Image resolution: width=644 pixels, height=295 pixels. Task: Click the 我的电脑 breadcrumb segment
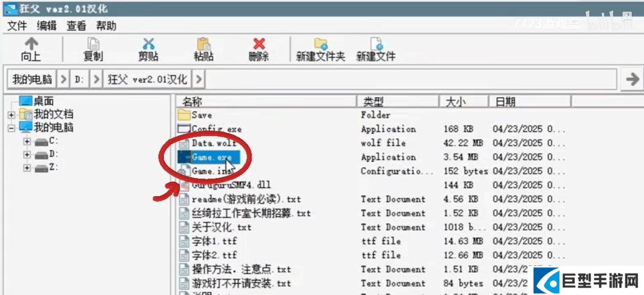(32, 79)
